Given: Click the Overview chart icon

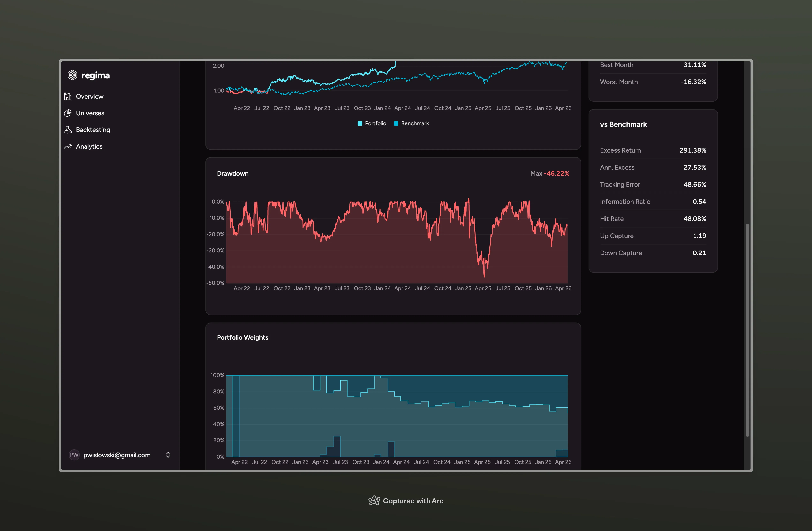Looking at the screenshot, I should pyautogui.click(x=68, y=97).
